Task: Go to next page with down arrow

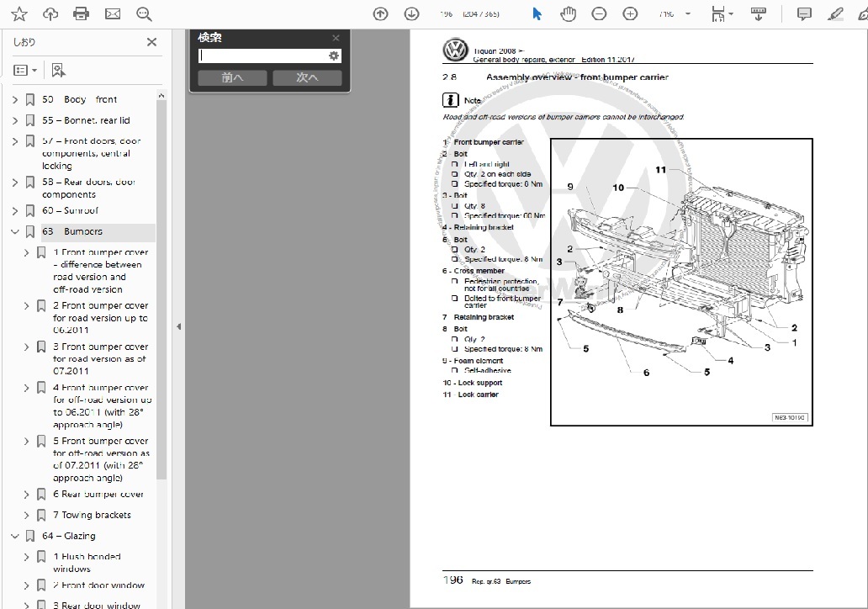Action: coord(411,14)
